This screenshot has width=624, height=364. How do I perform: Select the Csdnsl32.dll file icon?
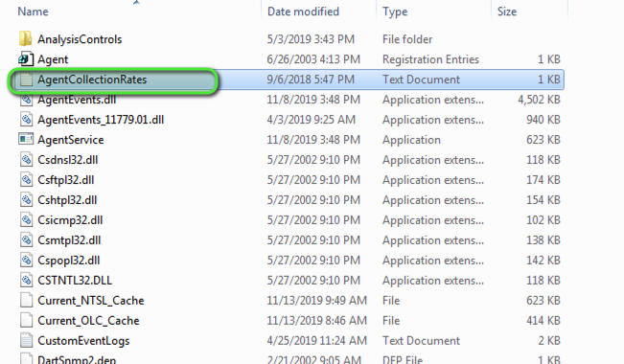pyautogui.click(x=26, y=160)
